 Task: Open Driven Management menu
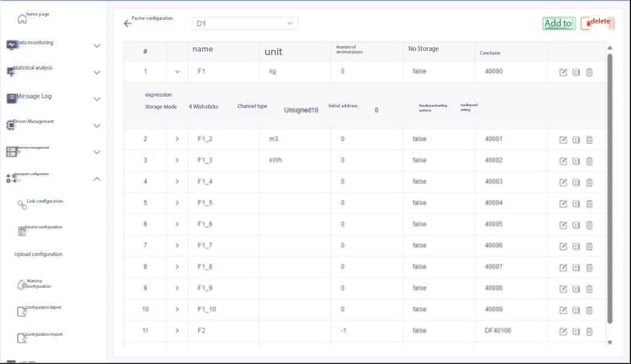point(34,121)
